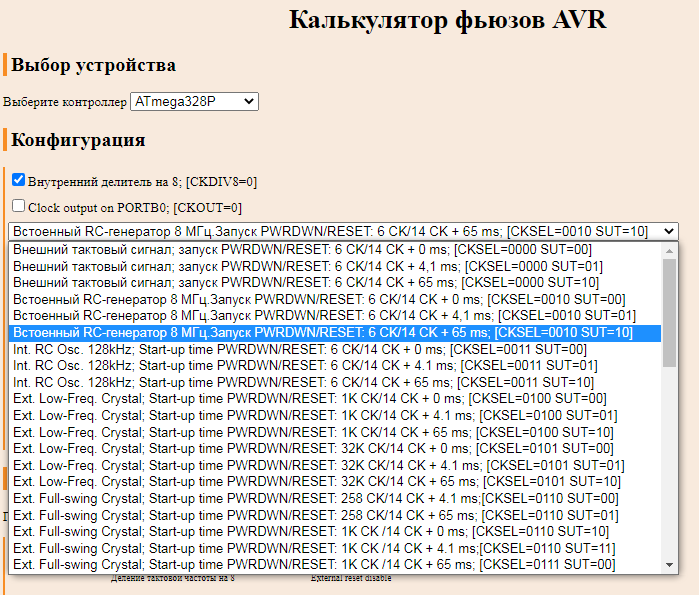Image resolution: width=699 pixels, height=595 pixels.
Task: Select Ext. Full-swing Crystal 258 CK CKSEL=0110 SUT=00
Action: pos(335,498)
